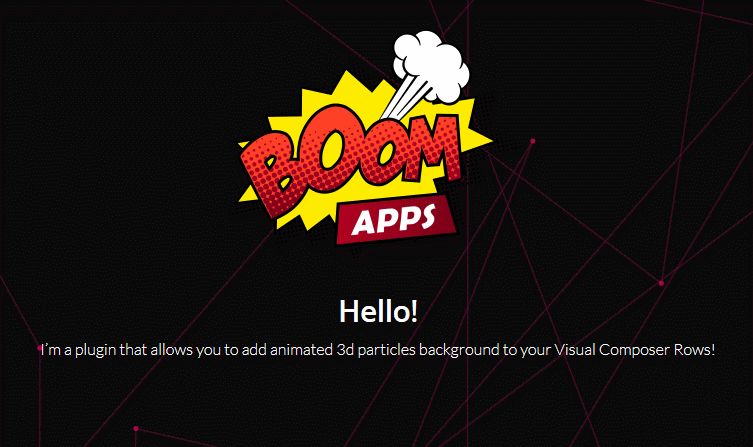This screenshot has width=753, height=447.
Task: Click the pink particle dot touching the word I'm
Action: click(40, 348)
